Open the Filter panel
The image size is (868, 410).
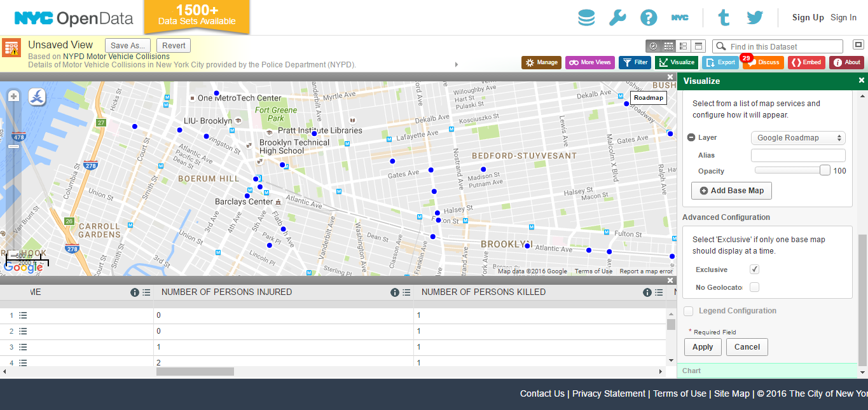click(x=635, y=62)
